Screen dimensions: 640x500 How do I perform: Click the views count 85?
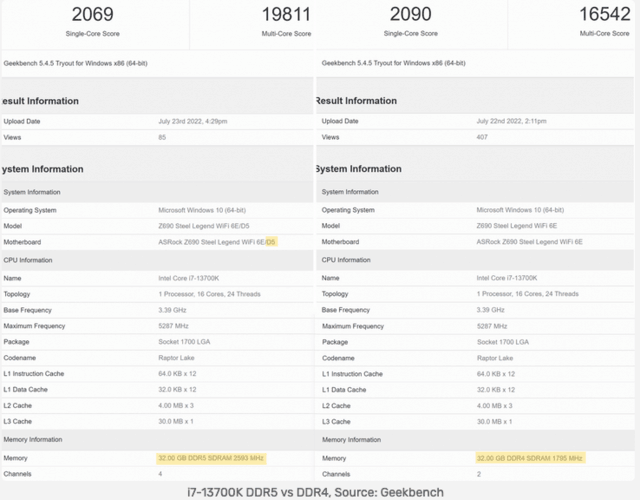(x=162, y=137)
